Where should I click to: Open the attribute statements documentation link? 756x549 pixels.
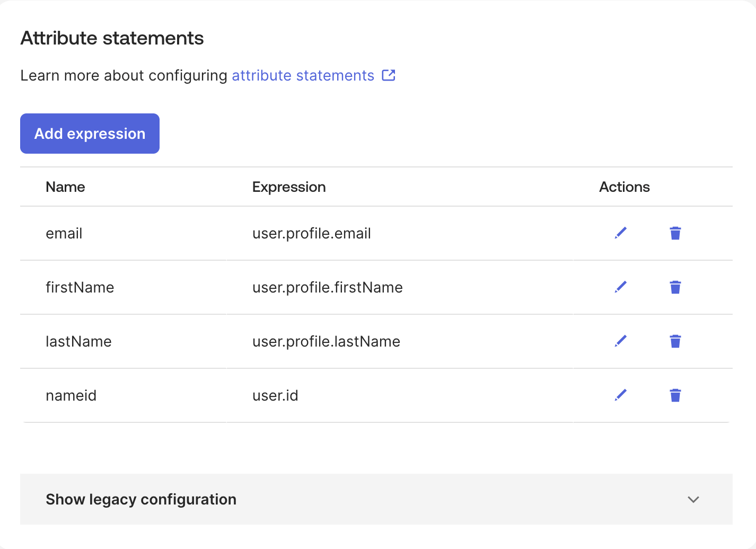[x=302, y=75]
